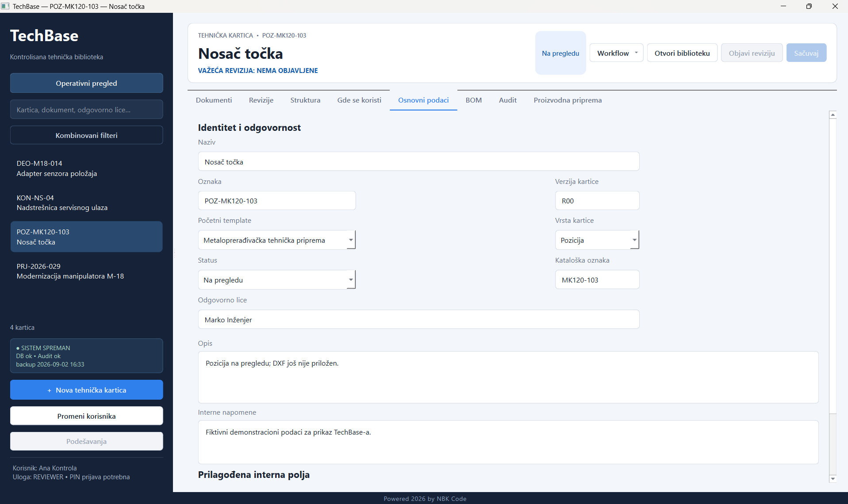Click the Oznaka field POZ-MK120-103
The height and width of the screenshot is (504, 848).
[276, 201]
